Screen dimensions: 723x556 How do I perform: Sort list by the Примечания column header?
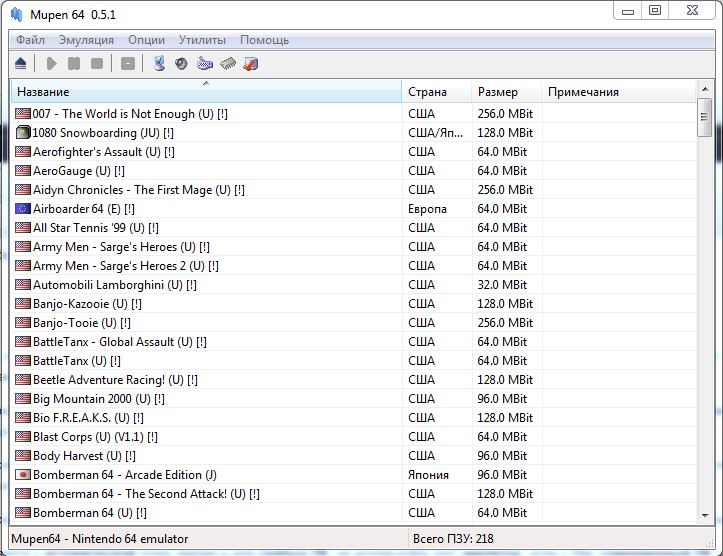[618, 92]
